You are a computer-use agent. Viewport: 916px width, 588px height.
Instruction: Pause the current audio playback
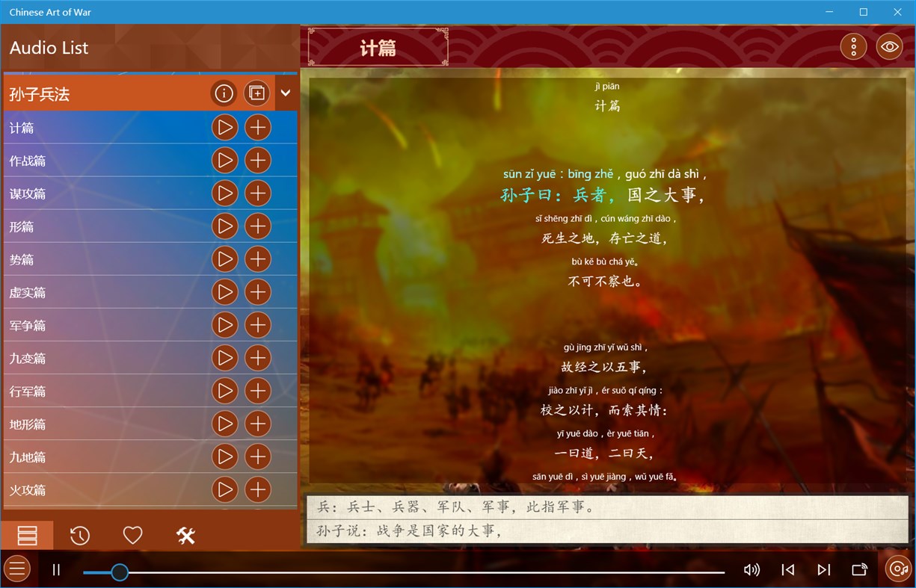coord(56,569)
